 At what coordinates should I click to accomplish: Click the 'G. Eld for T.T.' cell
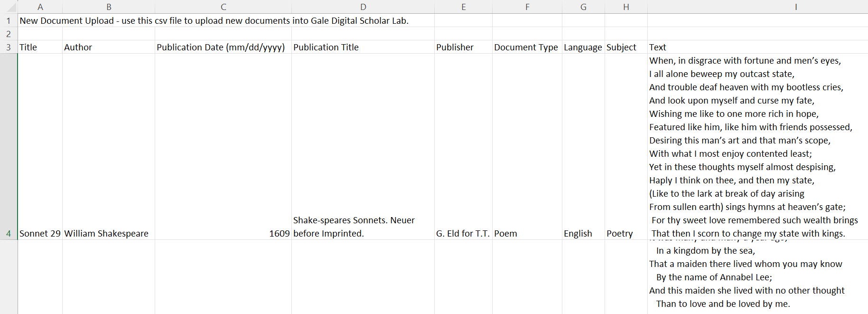pyautogui.click(x=463, y=147)
